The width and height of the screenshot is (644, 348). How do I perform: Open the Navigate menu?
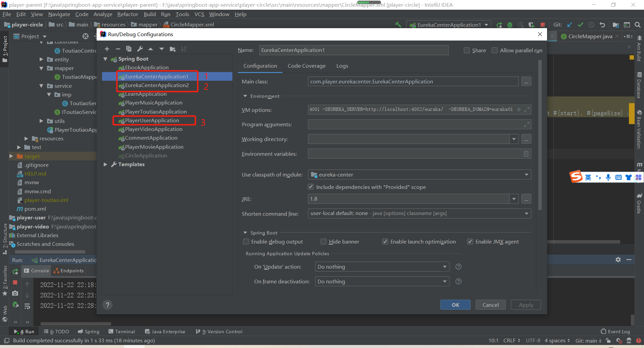59,14
